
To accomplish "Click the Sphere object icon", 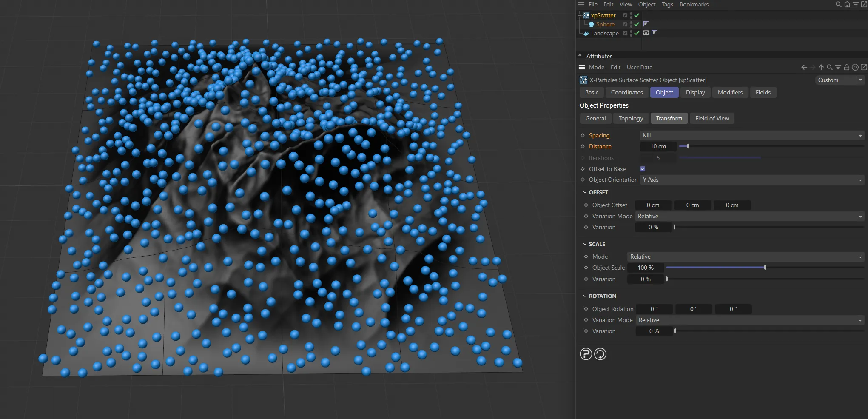I will pyautogui.click(x=592, y=24).
